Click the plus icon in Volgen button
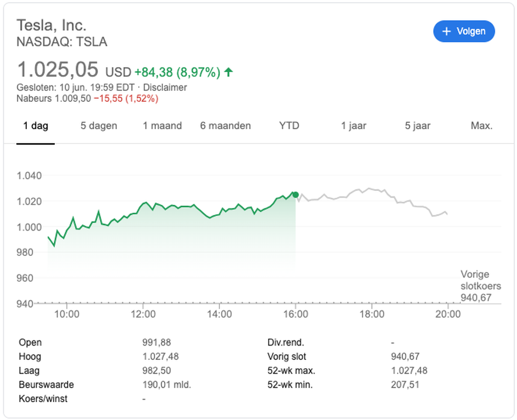Viewport: 517px width, 420px height. 446,31
